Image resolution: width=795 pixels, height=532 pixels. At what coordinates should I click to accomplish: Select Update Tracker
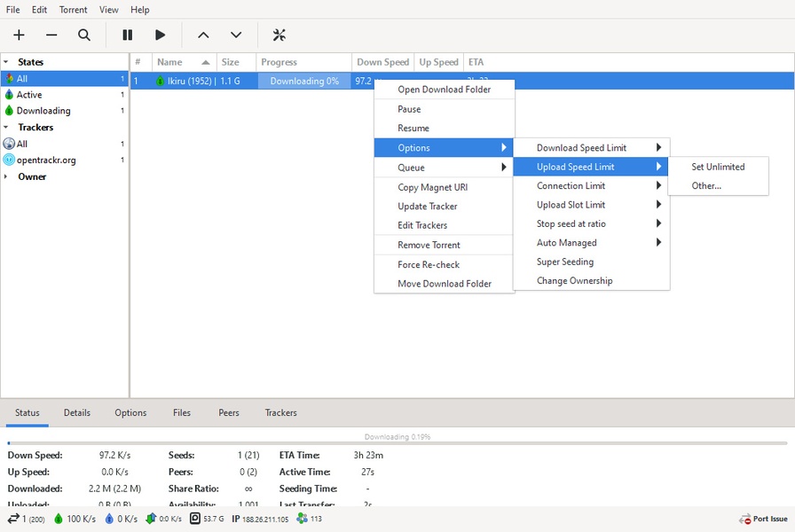point(444,207)
